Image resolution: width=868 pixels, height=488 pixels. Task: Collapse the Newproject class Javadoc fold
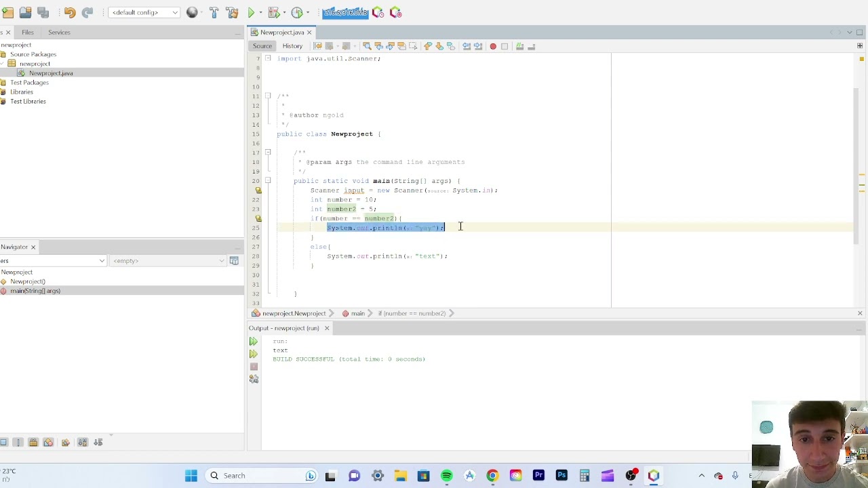(x=268, y=96)
